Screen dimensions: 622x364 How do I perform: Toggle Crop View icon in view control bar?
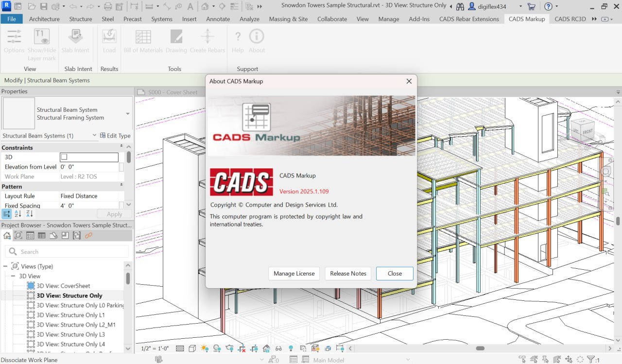(242, 348)
